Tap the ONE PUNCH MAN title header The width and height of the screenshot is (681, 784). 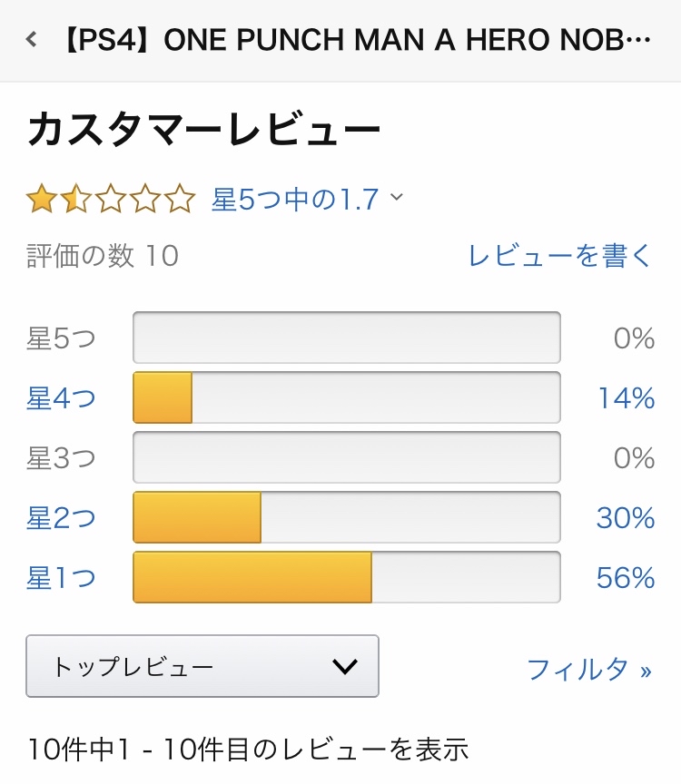(356, 40)
